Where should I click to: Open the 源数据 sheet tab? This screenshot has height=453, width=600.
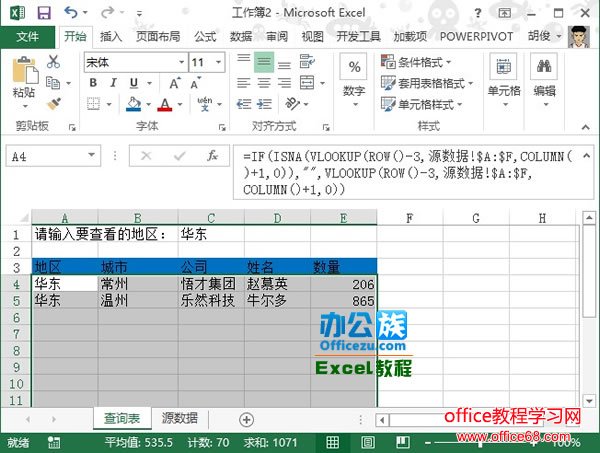coord(179,418)
